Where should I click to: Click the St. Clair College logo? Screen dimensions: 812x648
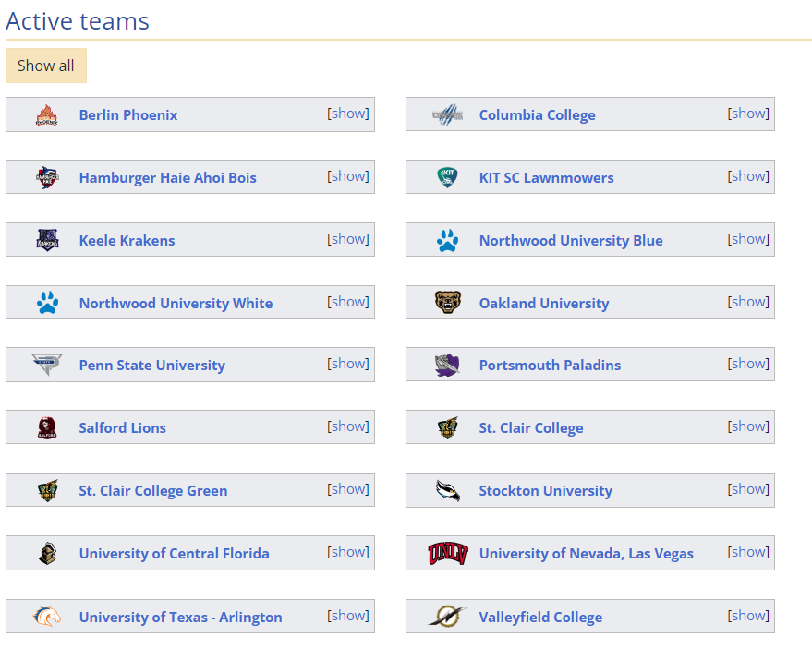pyautogui.click(x=447, y=427)
